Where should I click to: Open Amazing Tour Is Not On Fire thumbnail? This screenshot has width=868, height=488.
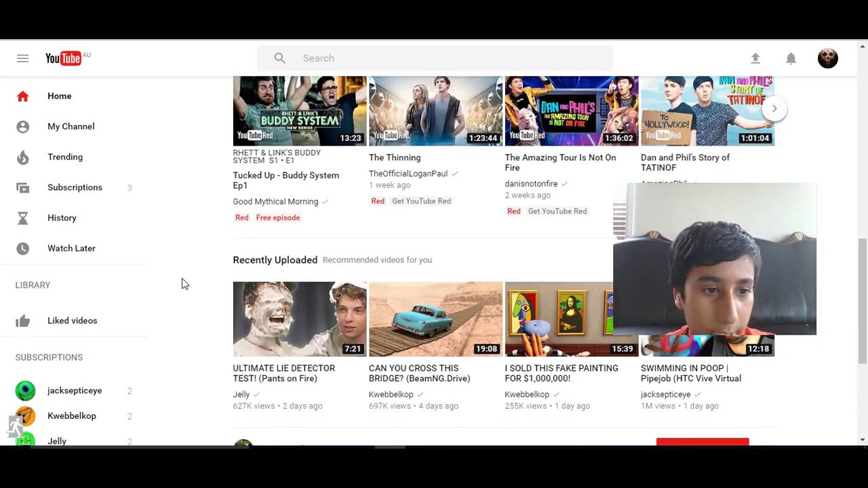(x=572, y=110)
